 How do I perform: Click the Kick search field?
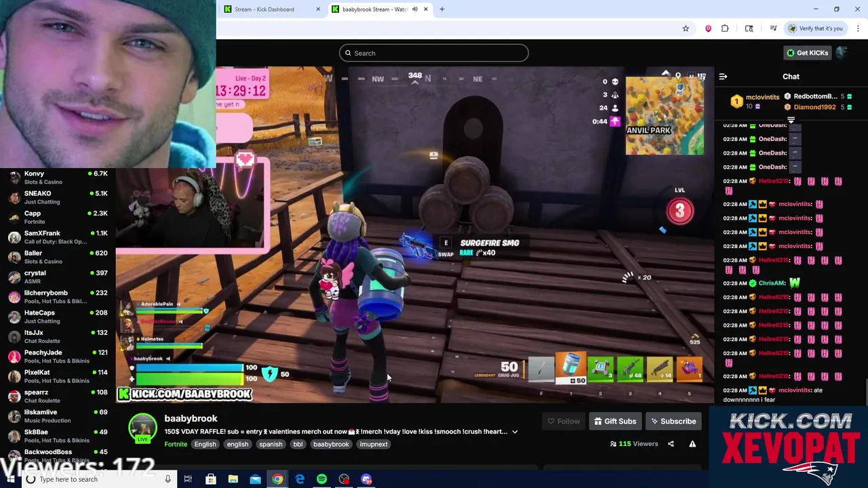(434, 53)
